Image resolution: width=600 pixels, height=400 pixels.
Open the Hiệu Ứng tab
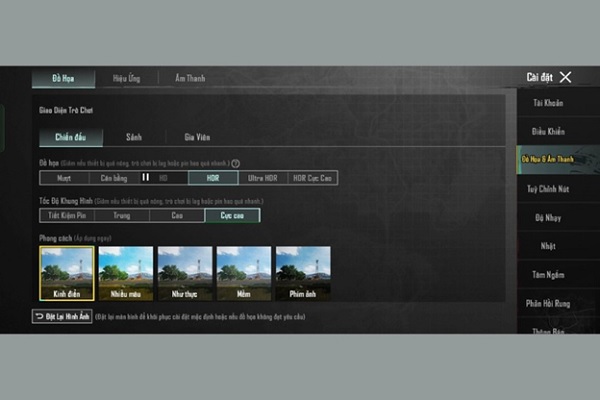click(x=127, y=78)
